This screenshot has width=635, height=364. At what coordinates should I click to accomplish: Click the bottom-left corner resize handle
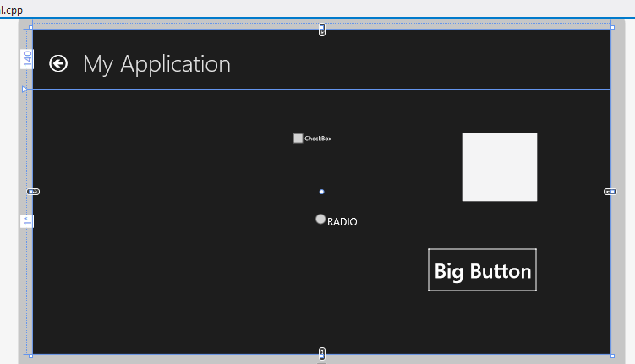tap(32, 356)
